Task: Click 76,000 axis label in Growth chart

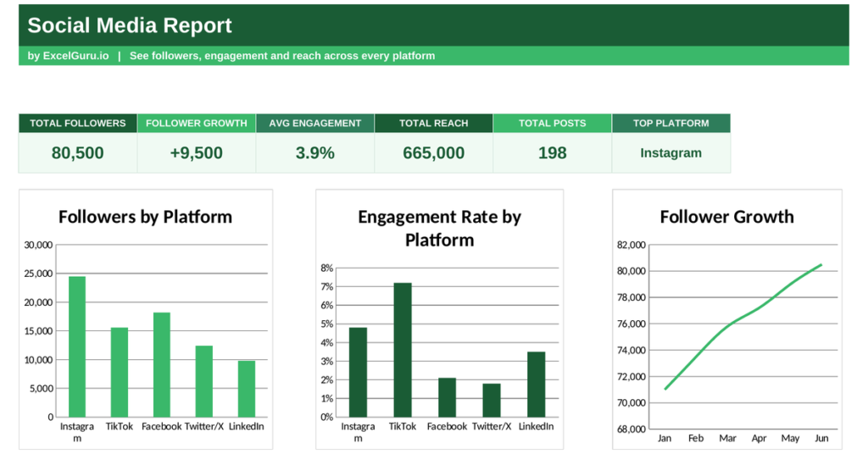Action: point(631,324)
